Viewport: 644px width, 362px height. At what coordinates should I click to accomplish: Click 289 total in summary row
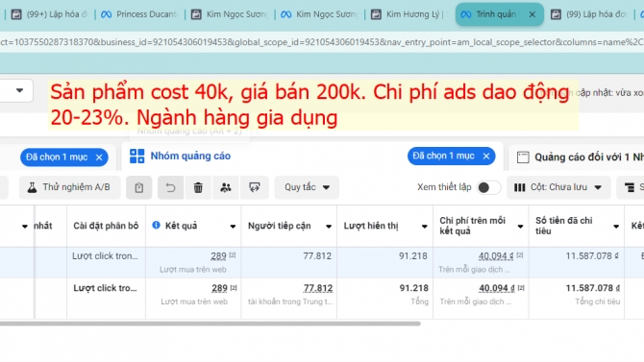coord(219,288)
